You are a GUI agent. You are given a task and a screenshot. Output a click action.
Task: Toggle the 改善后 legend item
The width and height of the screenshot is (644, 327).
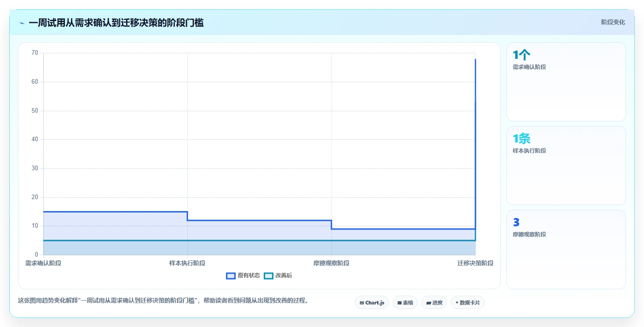278,275
